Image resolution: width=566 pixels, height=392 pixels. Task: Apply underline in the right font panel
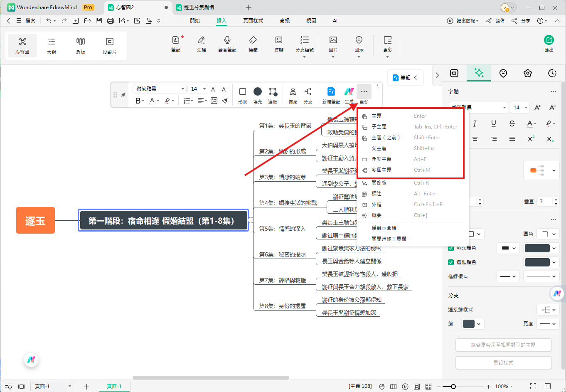coord(493,123)
